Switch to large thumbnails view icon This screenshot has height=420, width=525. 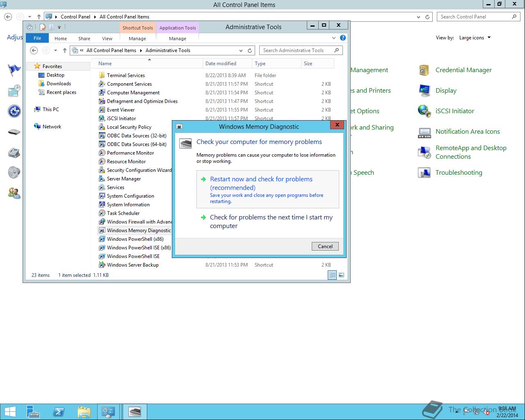pos(341,275)
